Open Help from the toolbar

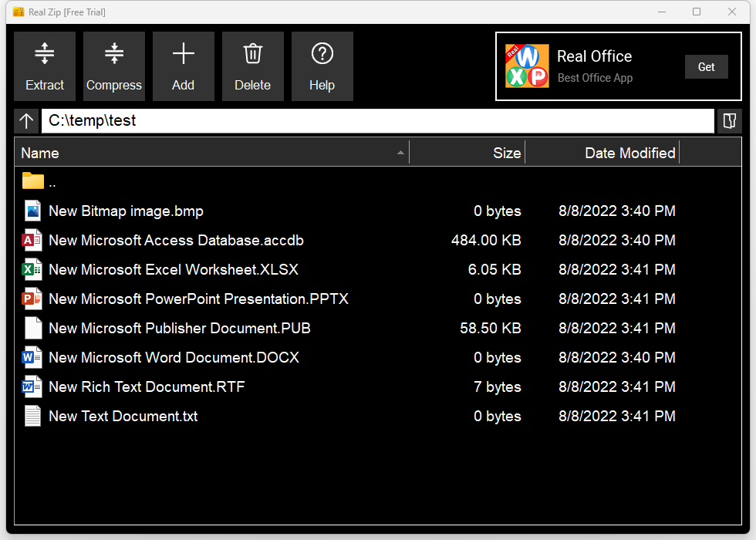click(x=322, y=66)
